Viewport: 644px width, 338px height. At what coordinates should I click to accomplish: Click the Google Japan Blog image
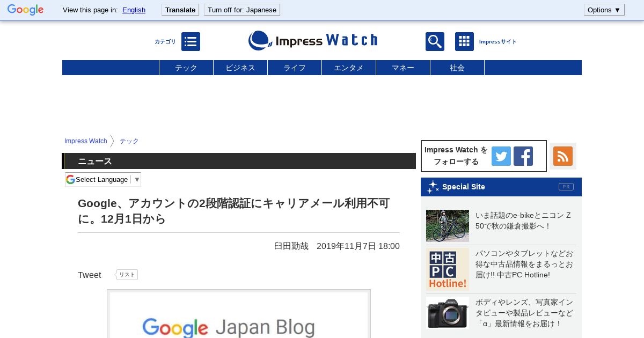point(239,315)
